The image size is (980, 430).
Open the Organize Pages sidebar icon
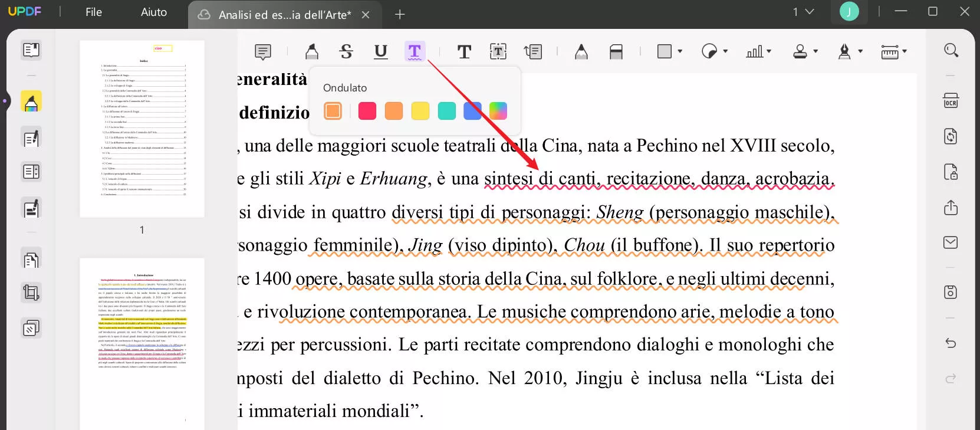pos(31,172)
